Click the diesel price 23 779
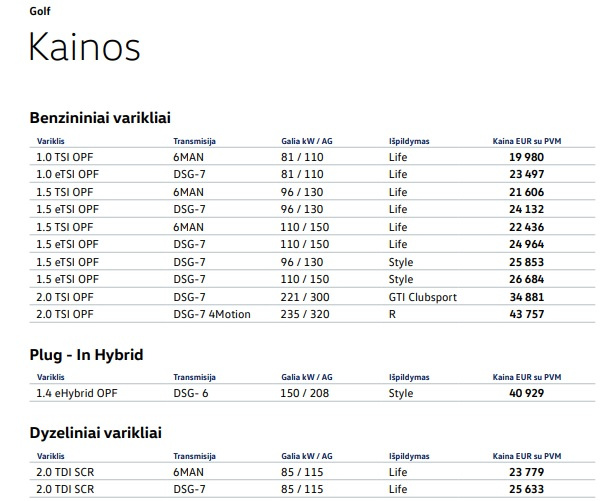The height and width of the screenshot is (501, 615). (526, 472)
